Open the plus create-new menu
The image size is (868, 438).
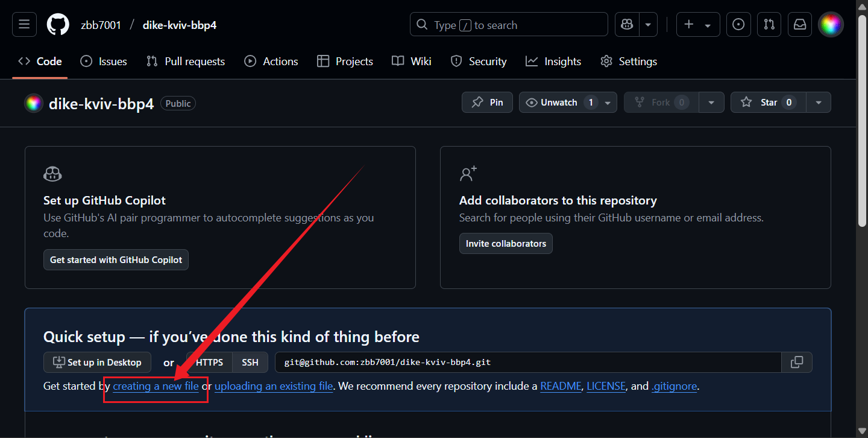point(698,25)
